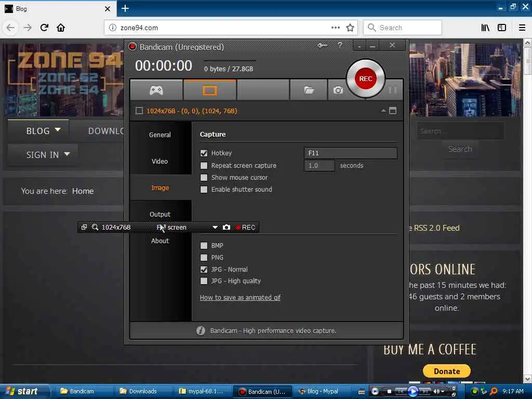Viewport: 532px width, 399px height.
Task: Click the media player stop button in taskbar
Action: click(389, 392)
